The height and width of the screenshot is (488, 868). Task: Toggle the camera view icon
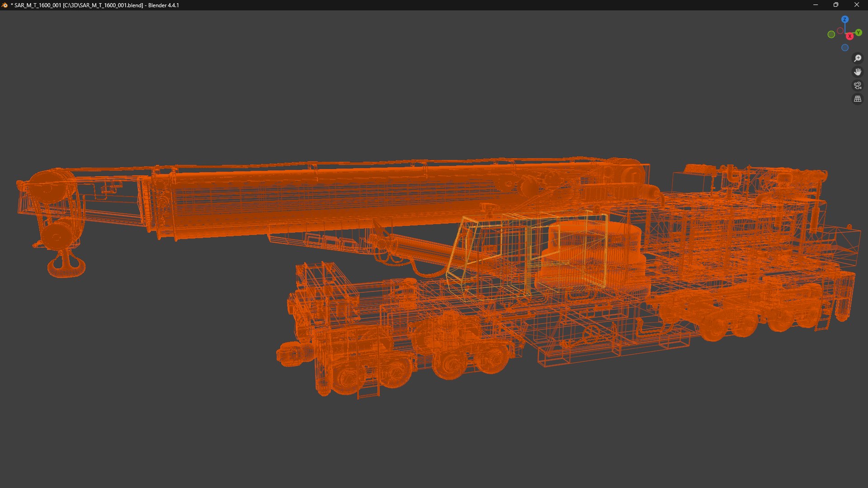point(858,85)
